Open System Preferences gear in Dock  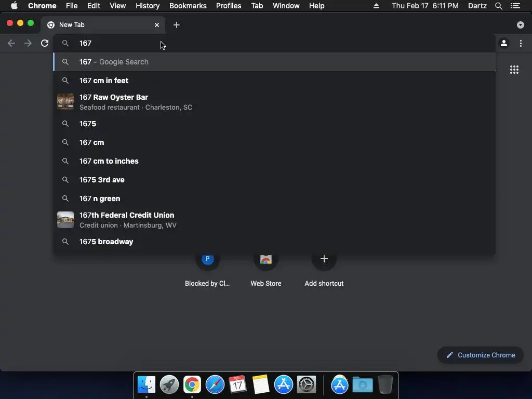[x=307, y=384]
